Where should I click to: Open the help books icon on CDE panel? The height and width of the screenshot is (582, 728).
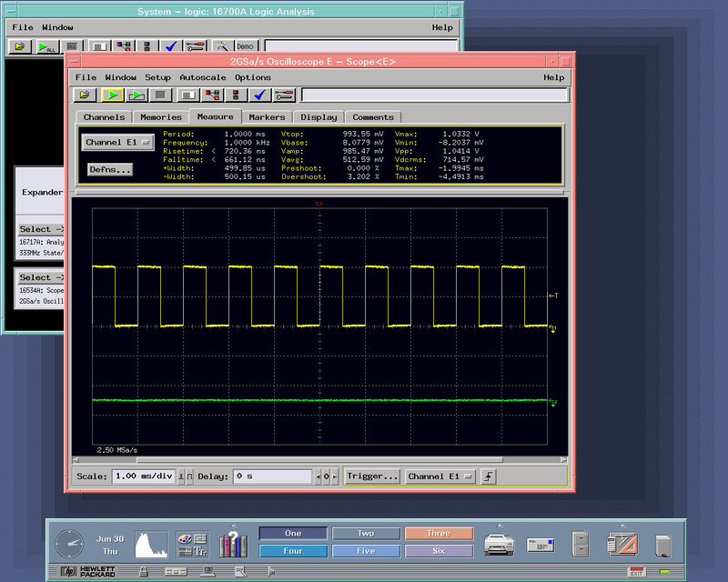coord(234,545)
